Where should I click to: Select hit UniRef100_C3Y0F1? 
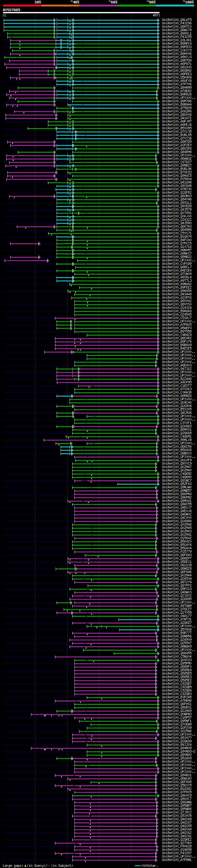tap(177, 423)
